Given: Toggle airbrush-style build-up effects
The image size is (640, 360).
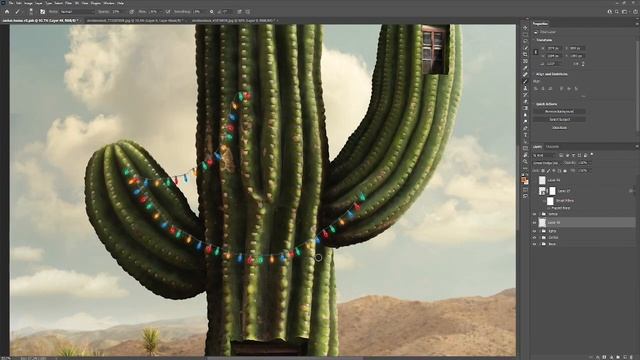Looking at the screenshot, I should click(x=168, y=12).
